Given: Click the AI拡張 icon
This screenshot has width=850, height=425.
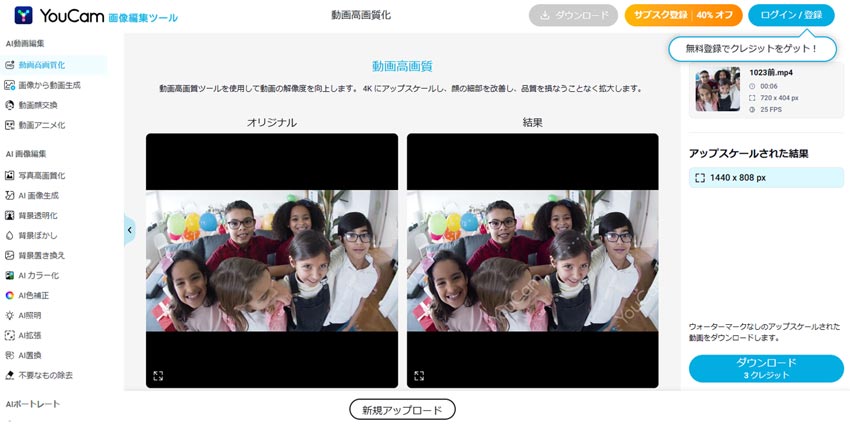Looking at the screenshot, I should 9,336.
